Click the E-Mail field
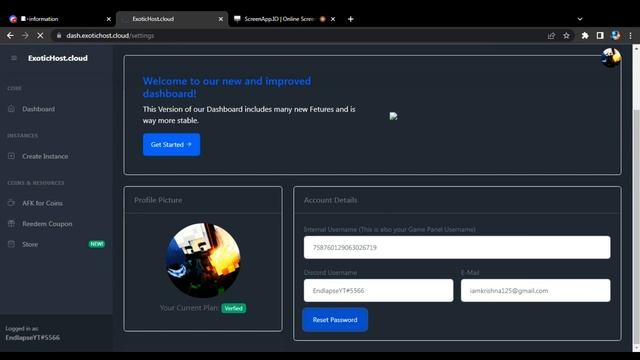 click(x=536, y=291)
